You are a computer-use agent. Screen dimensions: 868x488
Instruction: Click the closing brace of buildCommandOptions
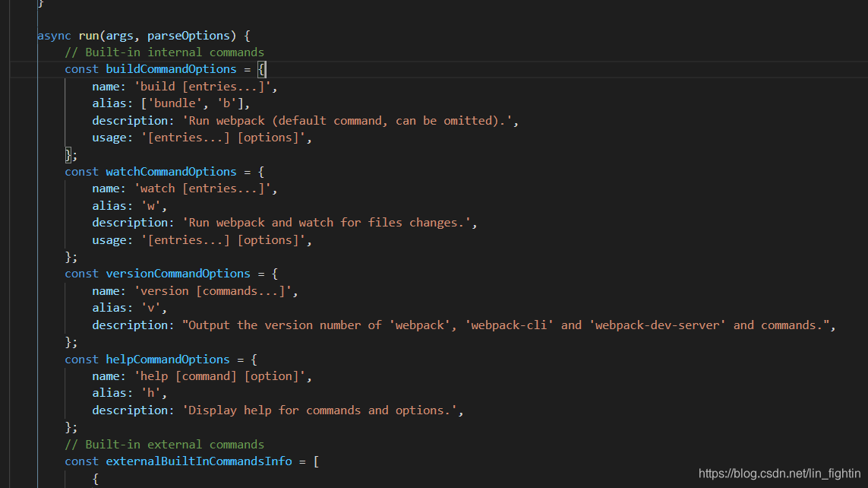tap(68, 154)
